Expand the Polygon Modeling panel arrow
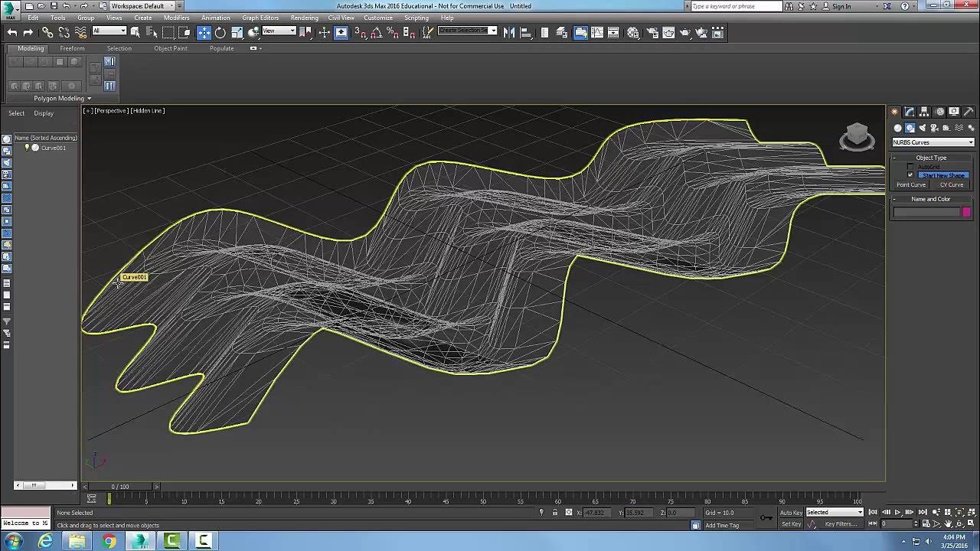Image resolution: width=980 pixels, height=551 pixels. pos(89,99)
